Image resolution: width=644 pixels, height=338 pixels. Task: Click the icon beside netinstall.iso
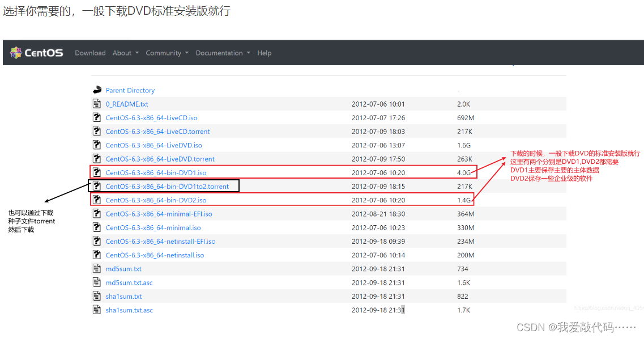(96, 255)
